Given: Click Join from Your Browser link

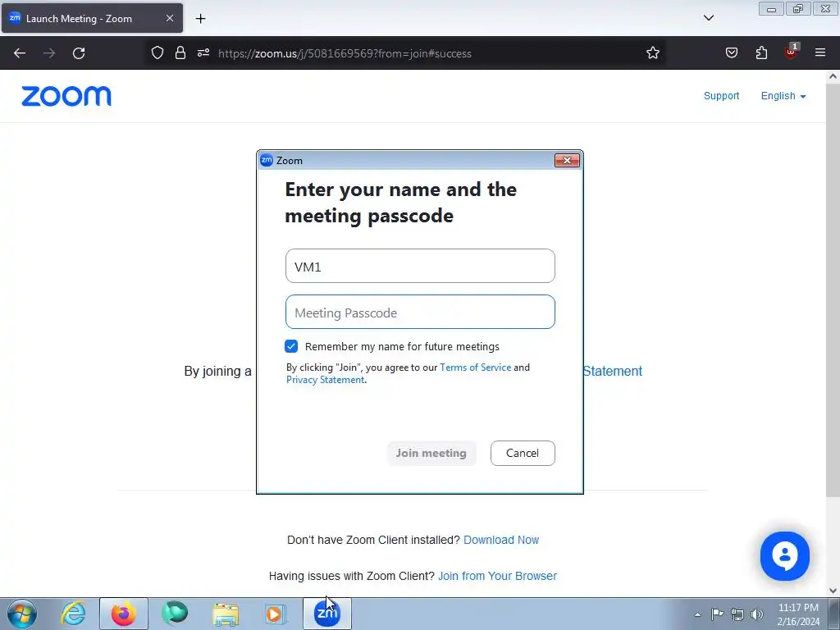Looking at the screenshot, I should pyautogui.click(x=498, y=576).
